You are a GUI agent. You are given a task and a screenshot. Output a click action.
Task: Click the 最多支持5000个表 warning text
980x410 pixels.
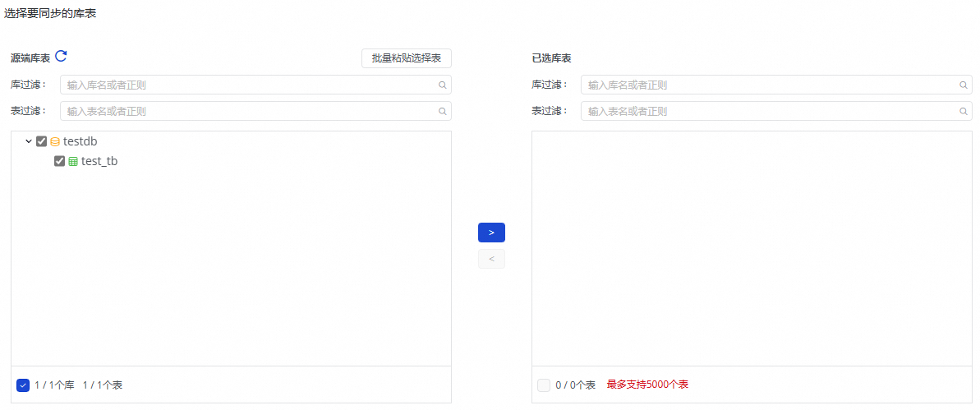coord(647,385)
